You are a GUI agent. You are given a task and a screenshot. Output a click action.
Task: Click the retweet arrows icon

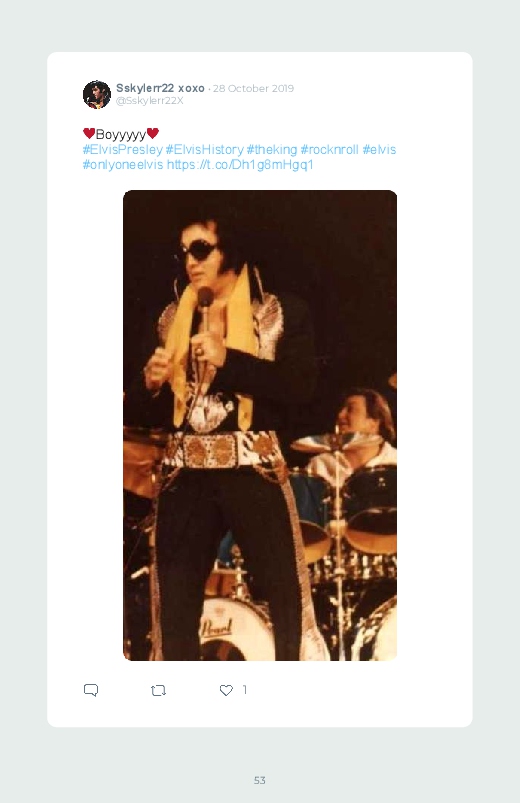click(x=158, y=691)
